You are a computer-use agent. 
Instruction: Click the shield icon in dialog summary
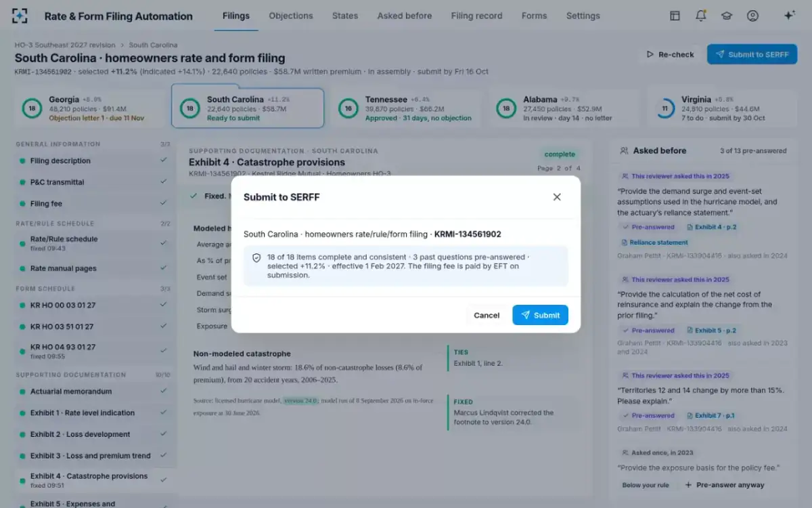pos(256,258)
